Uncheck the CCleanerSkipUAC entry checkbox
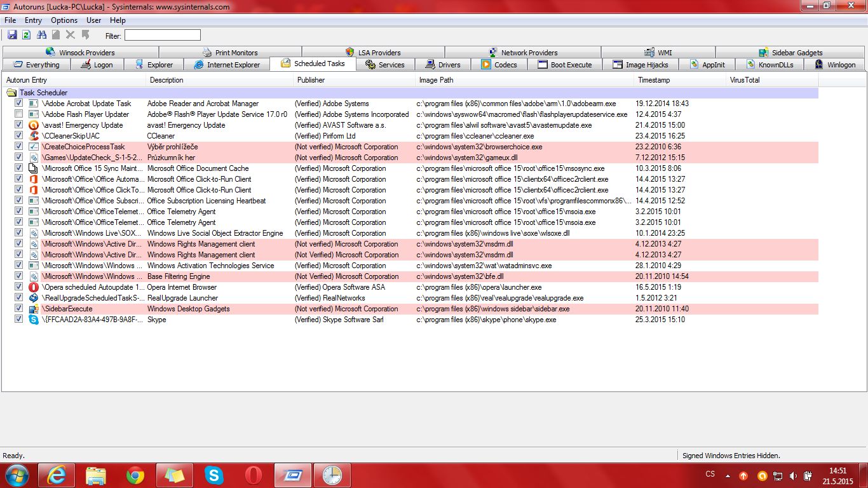 (x=19, y=135)
